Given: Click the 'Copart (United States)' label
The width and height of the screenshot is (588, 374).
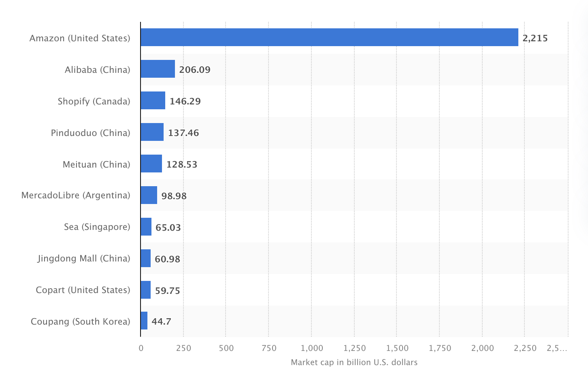Looking at the screenshot, I should [83, 290].
